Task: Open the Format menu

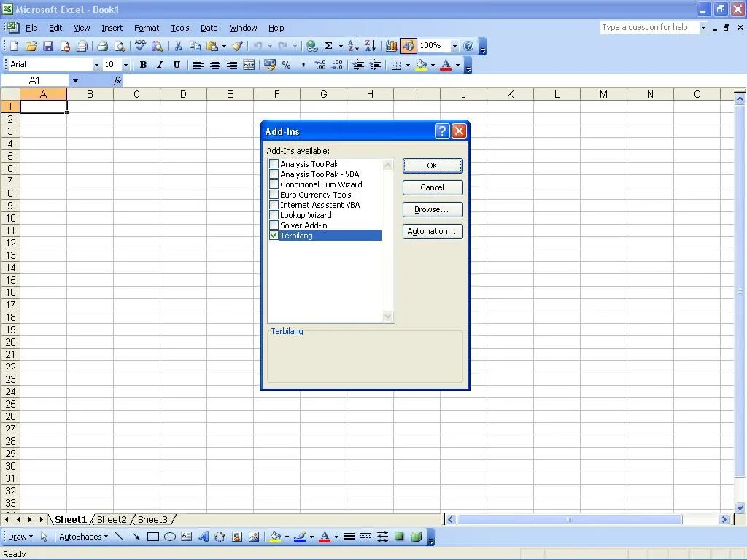Action: point(147,28)
